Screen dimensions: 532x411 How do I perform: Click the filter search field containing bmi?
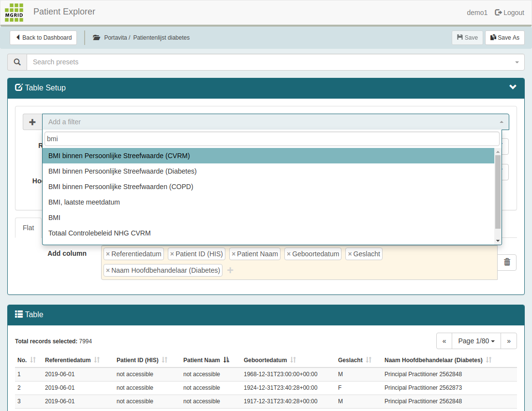tap(272, 139)
